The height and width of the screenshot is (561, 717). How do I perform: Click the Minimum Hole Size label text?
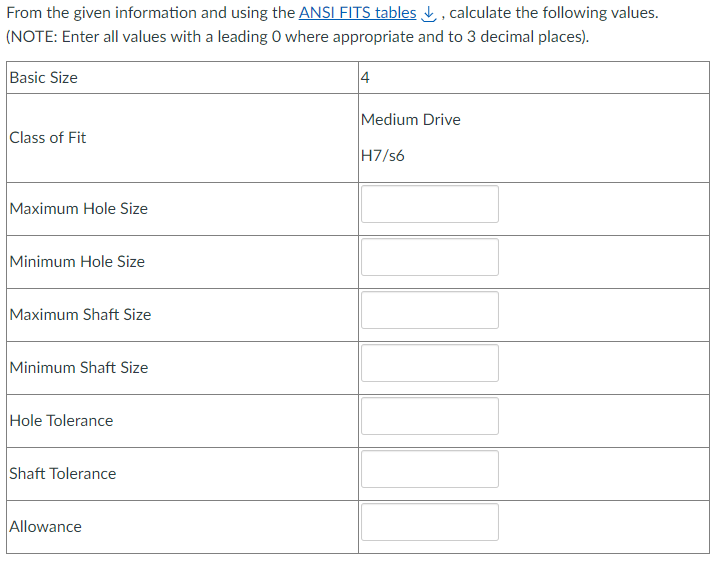click(77, 262)
